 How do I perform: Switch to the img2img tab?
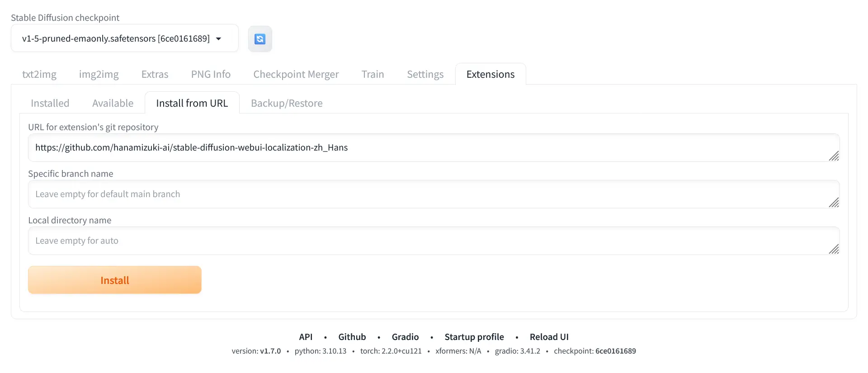click(99, 74)
